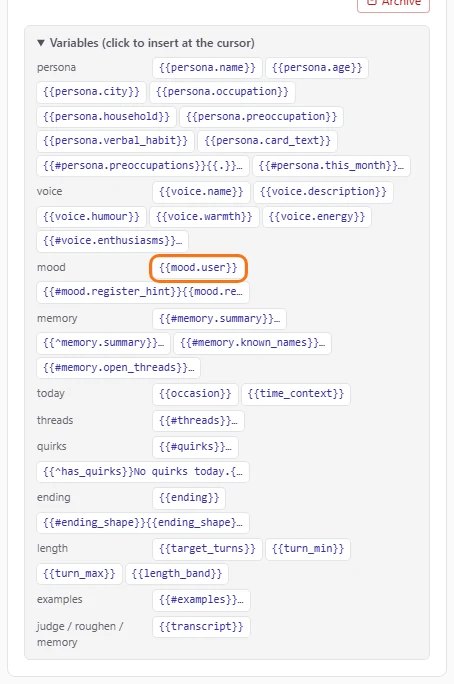Insert the {{voice.humour}} variable
This screenshot has height=684, width=454.
click(92, 217)
